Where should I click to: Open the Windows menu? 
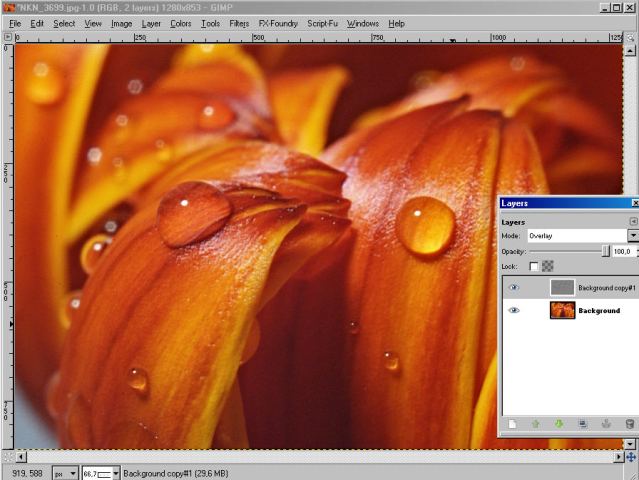point(363,24)
